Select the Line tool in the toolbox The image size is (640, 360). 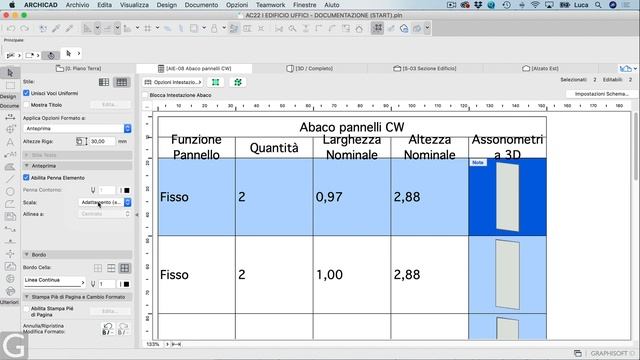10,179
